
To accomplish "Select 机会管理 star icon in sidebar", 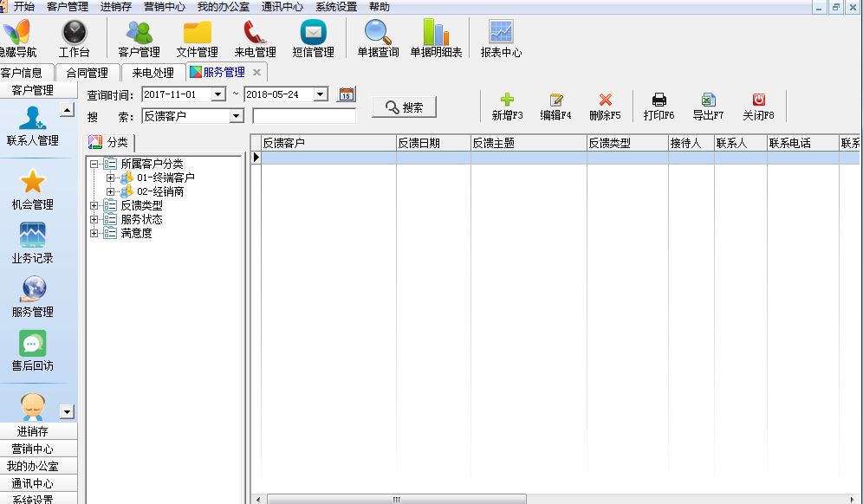I will coord(32,183).
